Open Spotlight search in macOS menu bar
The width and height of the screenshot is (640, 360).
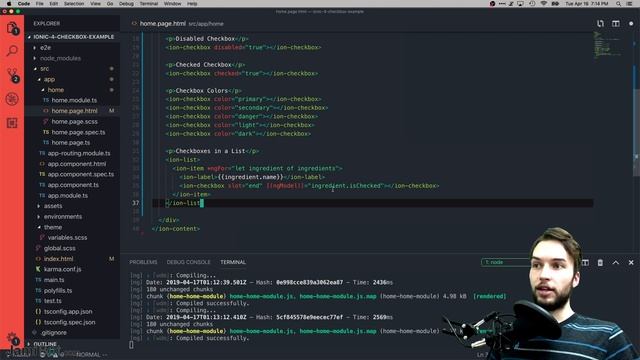pos(618,4)
